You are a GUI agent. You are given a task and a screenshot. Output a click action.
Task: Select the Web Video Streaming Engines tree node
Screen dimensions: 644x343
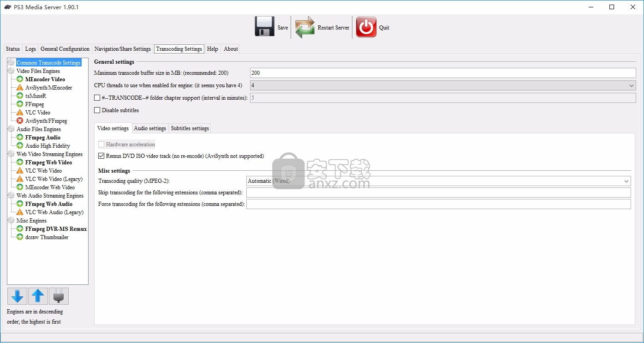tap(49, 154)
